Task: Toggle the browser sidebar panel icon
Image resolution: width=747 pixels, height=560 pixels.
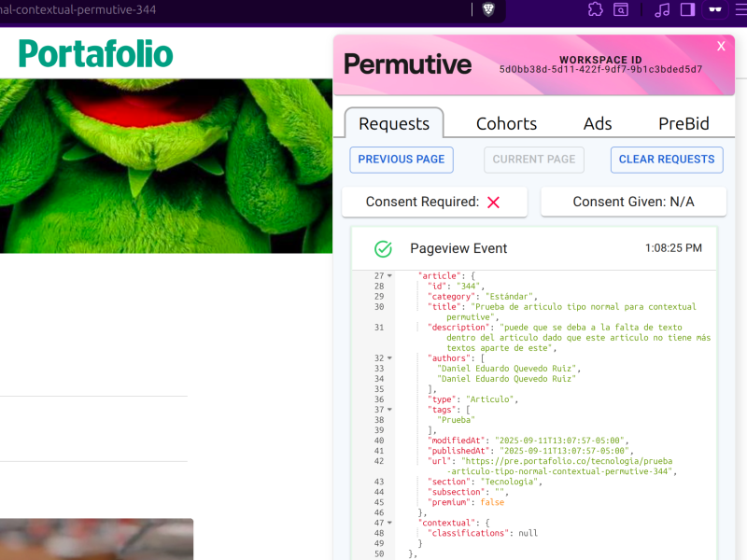Action: (x=688, y=10)
